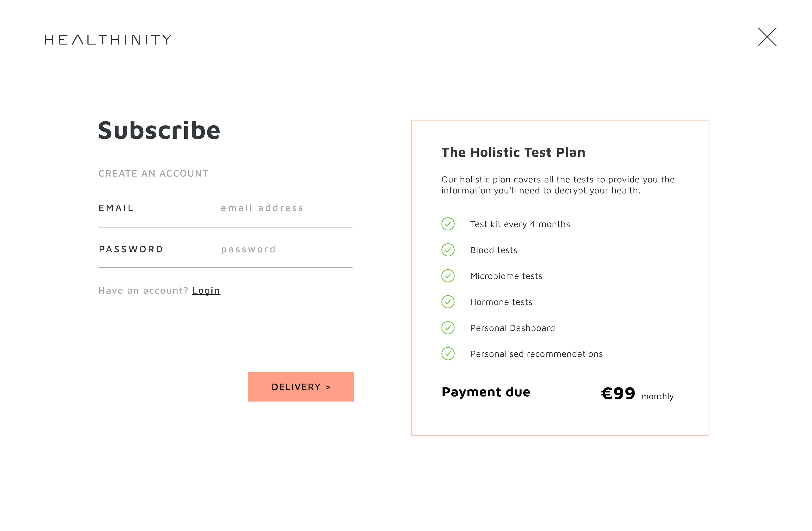Click the check icon beside Hormone tests
The width and height of the screenshot is (812, 531).
click(448, 302)
